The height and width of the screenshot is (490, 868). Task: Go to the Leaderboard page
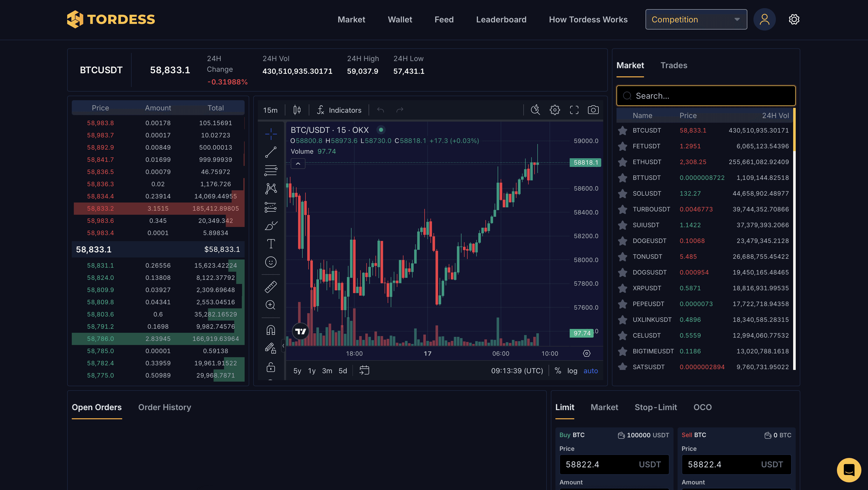pyautogui.click(x=501, y=20)
